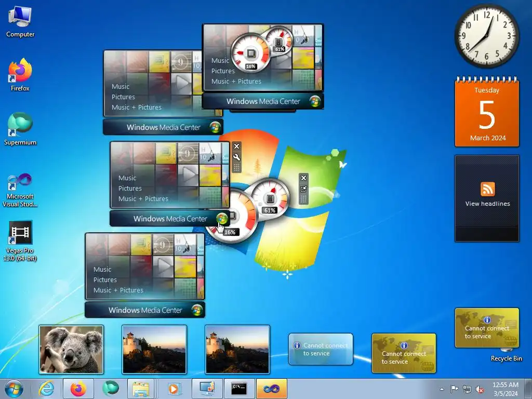Click the 61% memory dial on the topmost gadget
This screenshot has height=399, width=532.
tap(279, 42)
